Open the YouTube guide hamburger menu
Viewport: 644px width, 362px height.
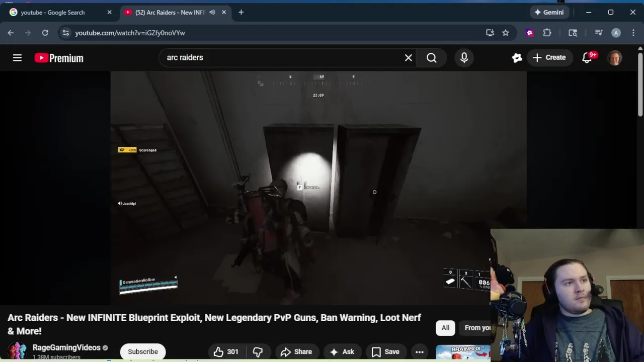click(x=17, y=58)
